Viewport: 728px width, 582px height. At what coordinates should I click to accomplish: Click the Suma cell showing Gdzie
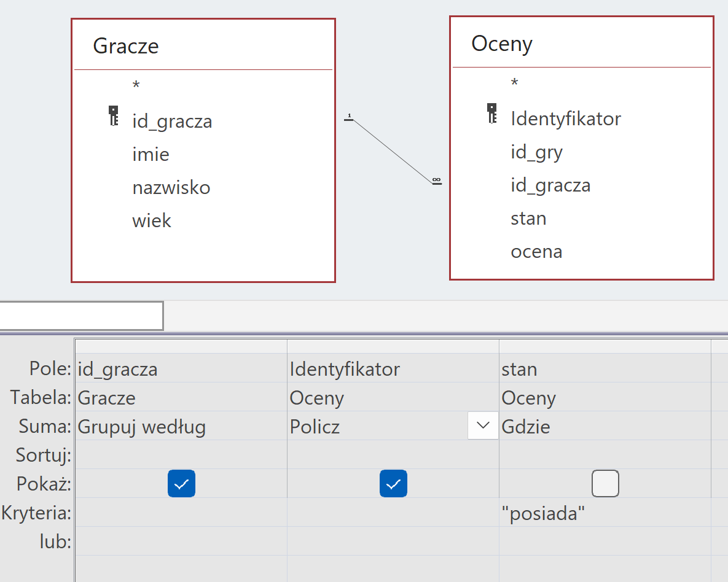point(605,427)
